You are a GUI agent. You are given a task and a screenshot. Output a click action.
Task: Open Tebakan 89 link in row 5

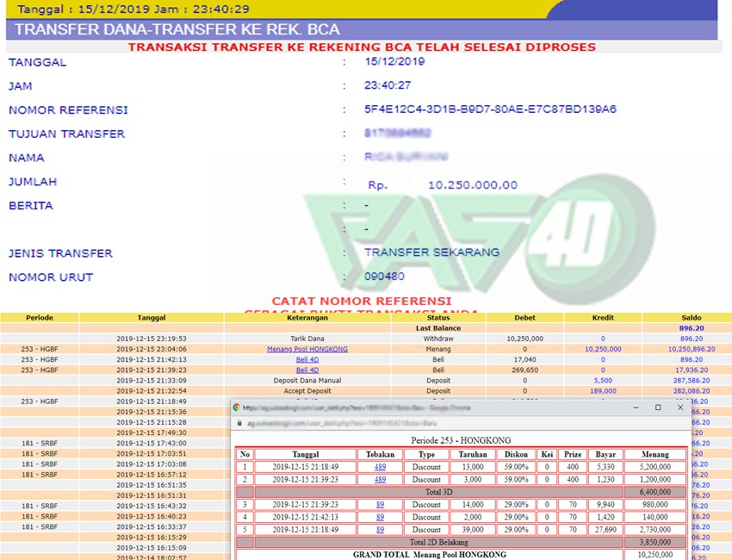click(380, 530)
